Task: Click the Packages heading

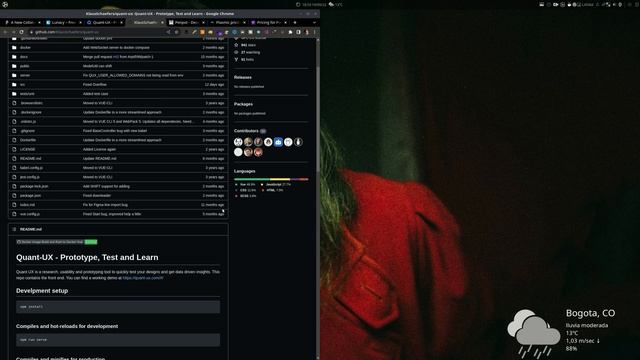Action: point(243,104)
